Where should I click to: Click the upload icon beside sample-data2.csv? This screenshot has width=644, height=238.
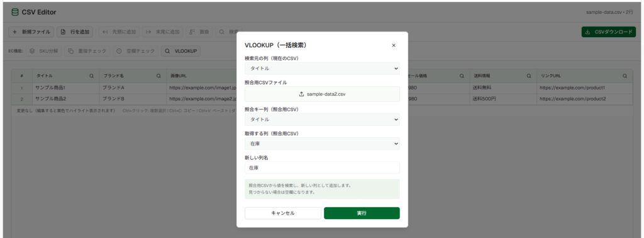click(x=301, y=94)
